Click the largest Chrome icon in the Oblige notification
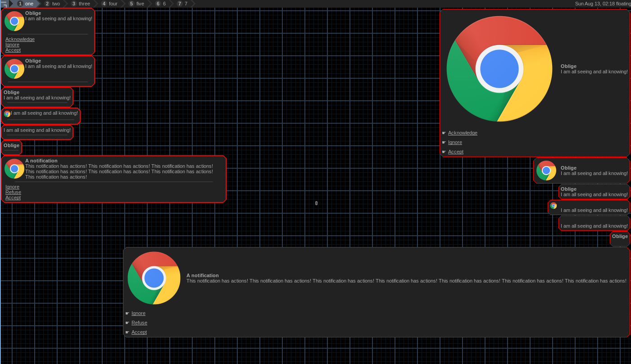This screenshot has width=631, height=364. [x=499, y=69]
